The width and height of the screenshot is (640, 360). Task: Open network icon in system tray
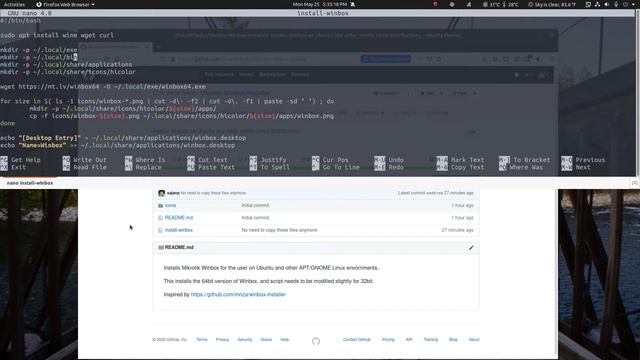[597, 4]
